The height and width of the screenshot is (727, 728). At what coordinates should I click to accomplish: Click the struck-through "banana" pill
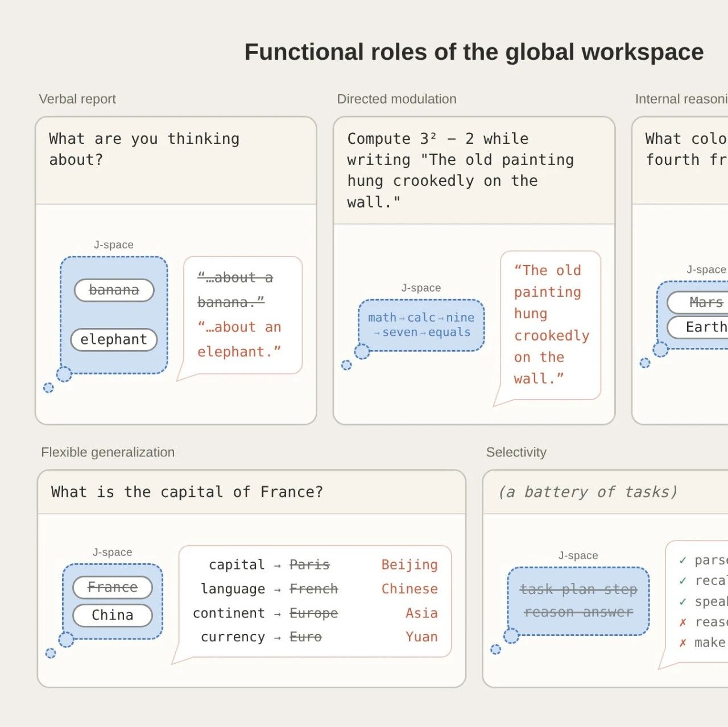click(x=114, y=290)
